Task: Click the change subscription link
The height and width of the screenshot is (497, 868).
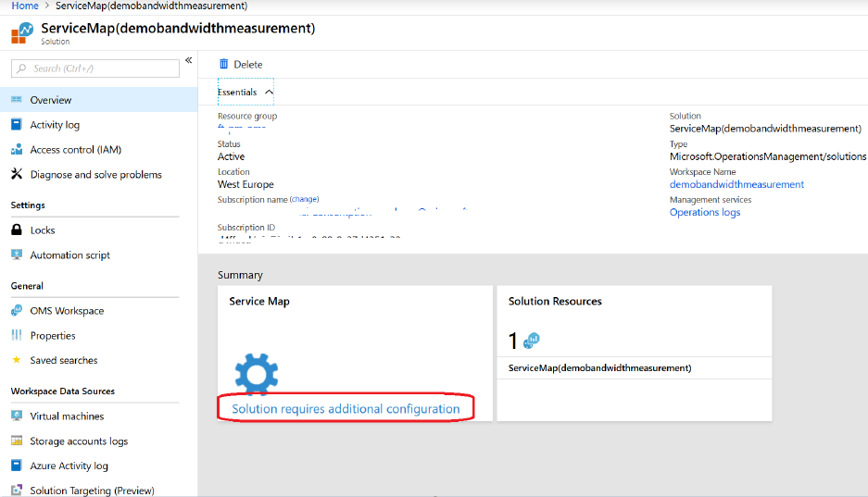Action: pos(305,199)
